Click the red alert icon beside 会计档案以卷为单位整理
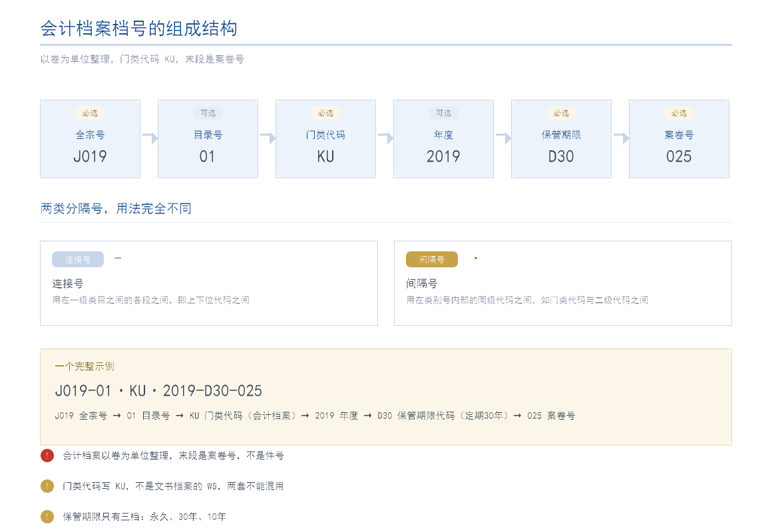The image size is (772, 532). [47, 456]
